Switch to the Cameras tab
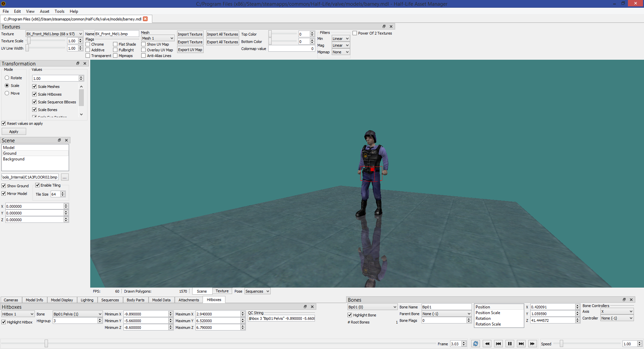The height and width of the screenshot is (349, 644). (11, 300)
